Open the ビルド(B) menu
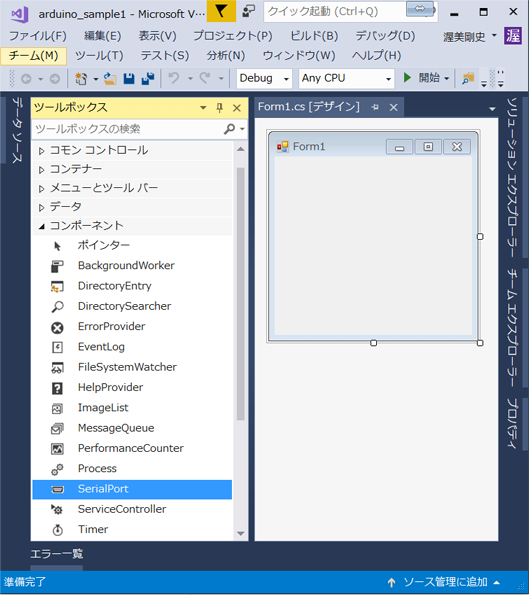The height and width of the screenshot is (595, 529). (x=314, y=36)
